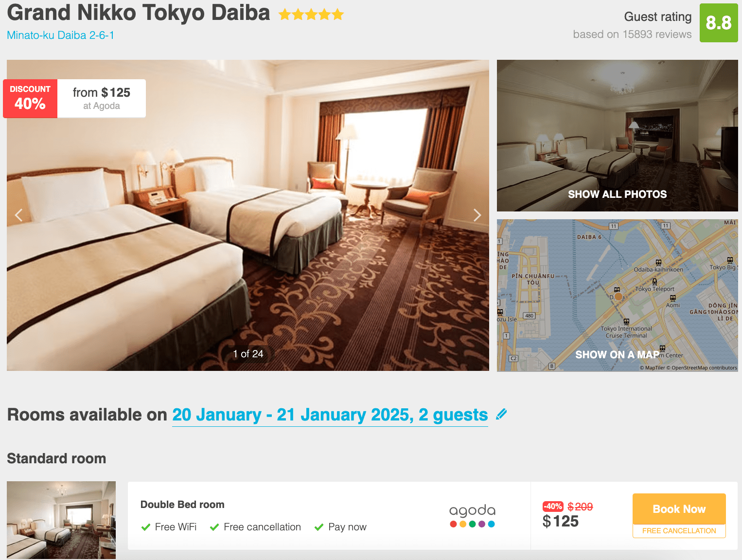The image size is (742, 560).
Task: Click the five-star hotel rating icons
Action: click(x=311, y=15)
